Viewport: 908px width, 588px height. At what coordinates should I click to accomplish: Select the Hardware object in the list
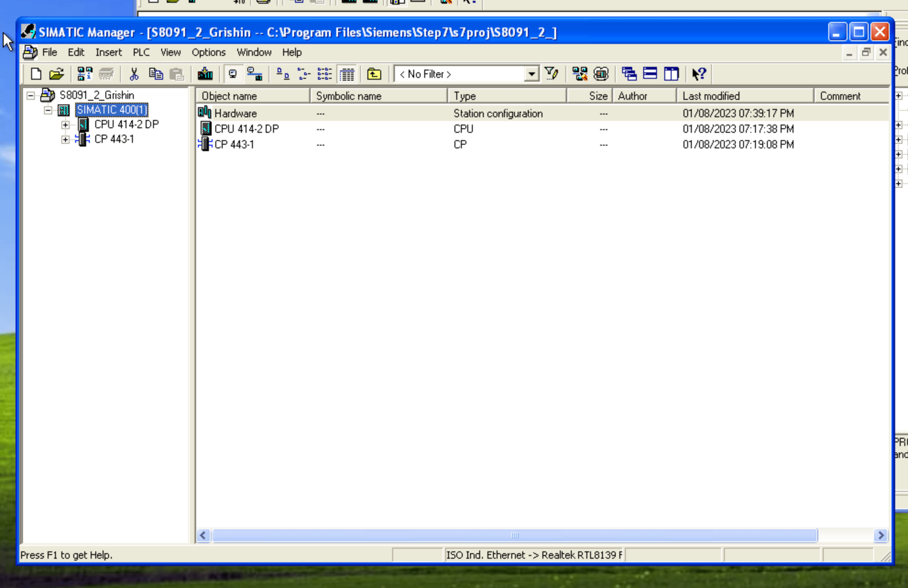click(x=235, y=113)
